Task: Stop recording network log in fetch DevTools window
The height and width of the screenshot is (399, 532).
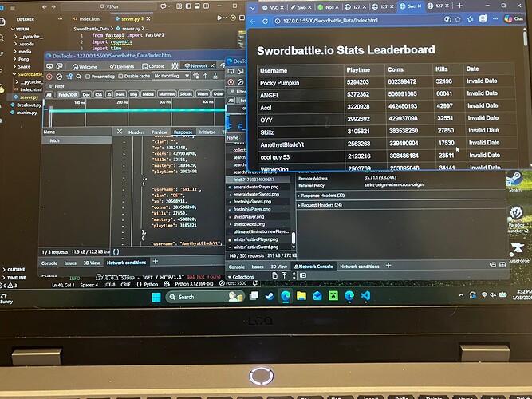Action: point(49,77)
